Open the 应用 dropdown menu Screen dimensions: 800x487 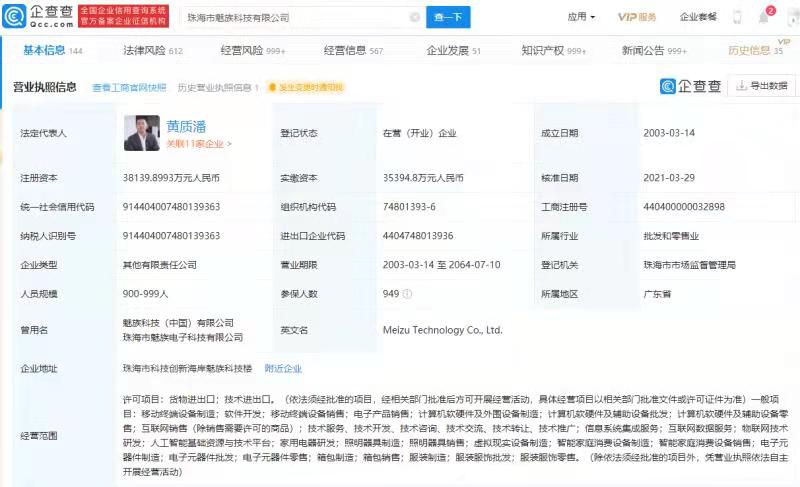click(580, 17)
